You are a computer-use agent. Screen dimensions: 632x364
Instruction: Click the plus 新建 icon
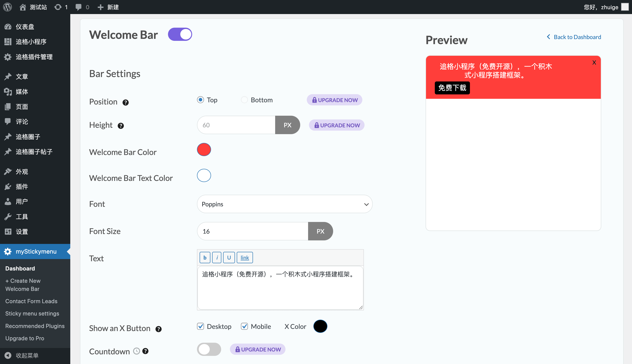click(x=101, y=7)
